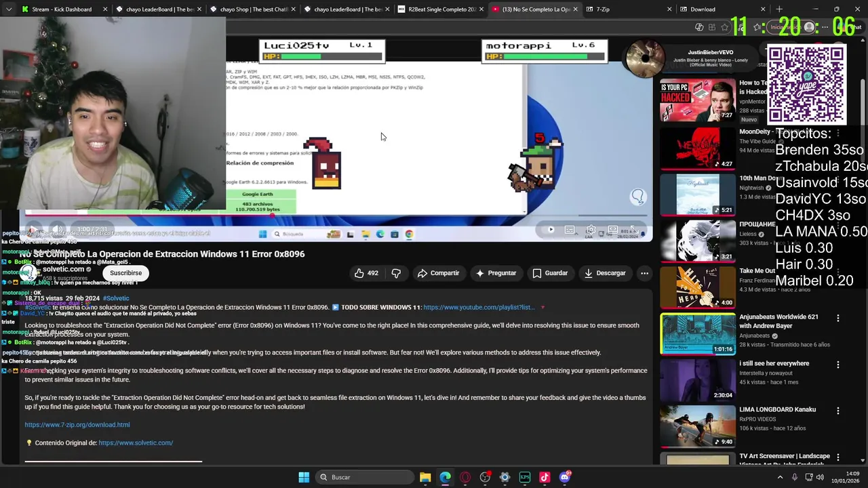Share the video with Compartir
This screenshot has height=488, width=868.
pyautogui.click(x=438, y=273)
